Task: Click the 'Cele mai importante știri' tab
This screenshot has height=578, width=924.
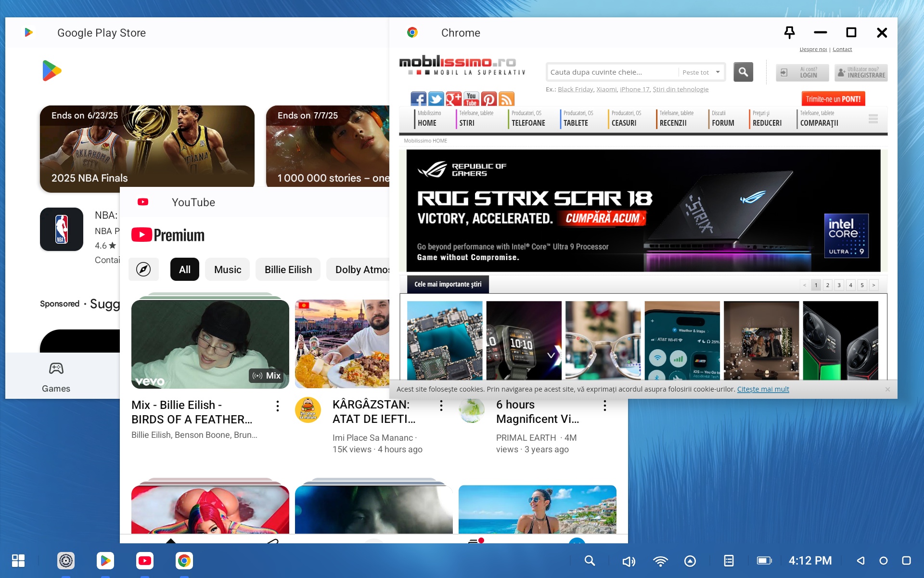Action: coord(448,284)
